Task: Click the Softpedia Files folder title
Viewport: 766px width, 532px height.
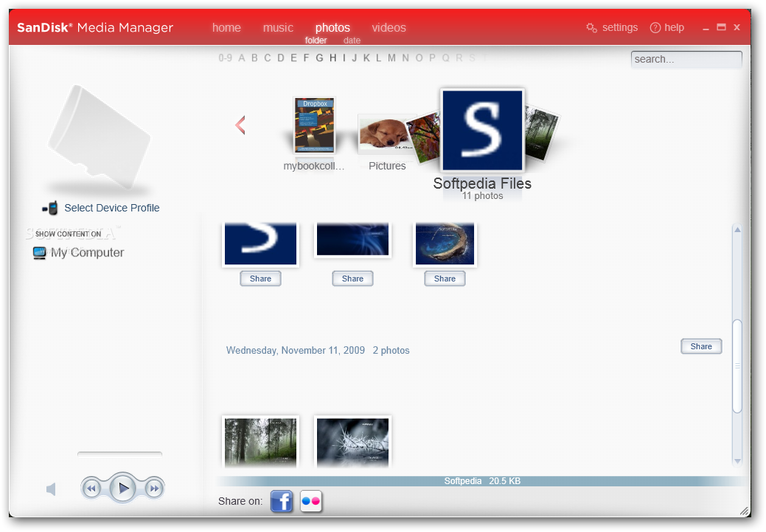Action: click(x=482, y=183)
